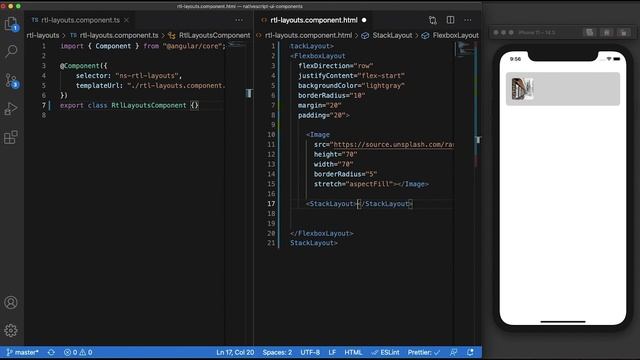Click simulator toolbar rotate icon
This screenshot has width=640, height=360.
624,33
